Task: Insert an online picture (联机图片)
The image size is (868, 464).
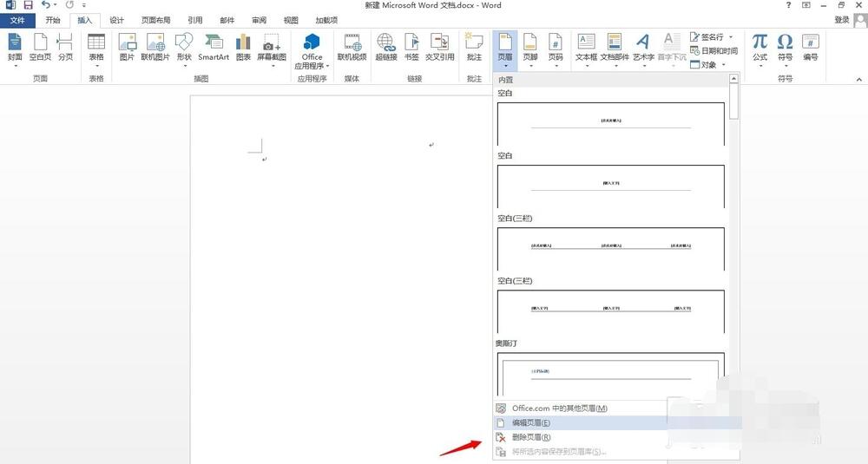Action: coord(155,48)
